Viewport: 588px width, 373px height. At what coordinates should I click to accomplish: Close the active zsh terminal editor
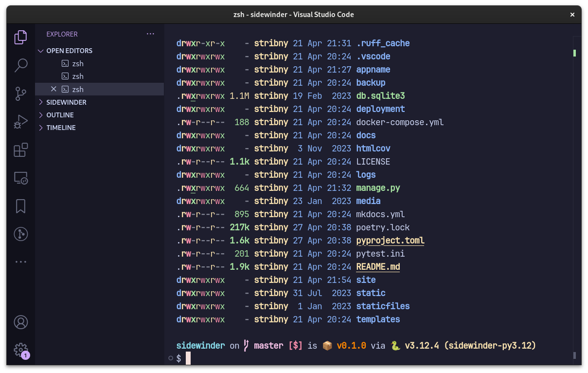click(53, 89)
